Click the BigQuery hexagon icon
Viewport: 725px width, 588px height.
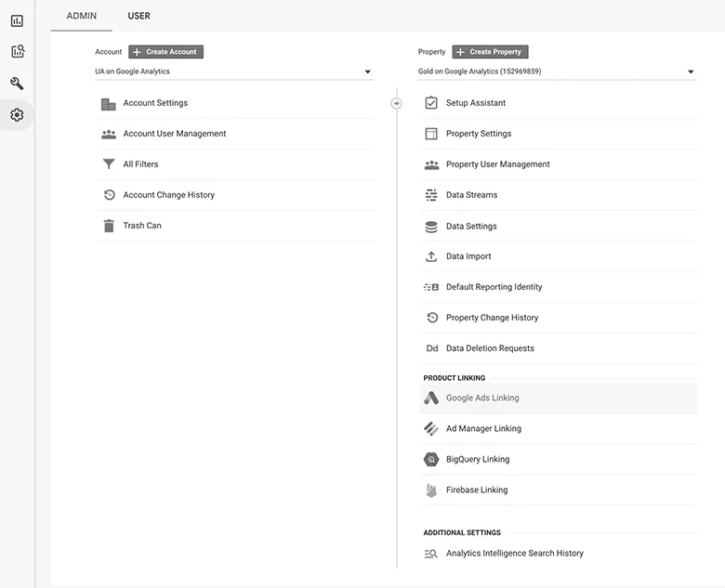(x=431, y=460)
